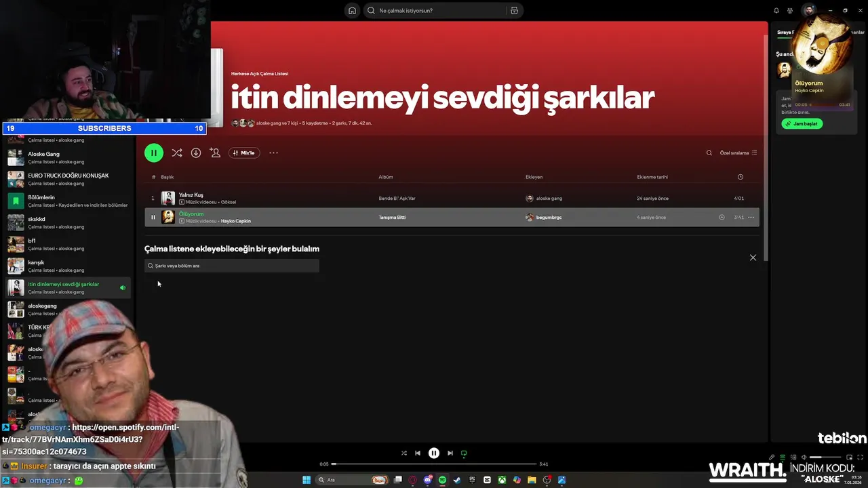
Task: Open album Tanışma Bitti
Action: pyautogui.click(x=392, y=218)
